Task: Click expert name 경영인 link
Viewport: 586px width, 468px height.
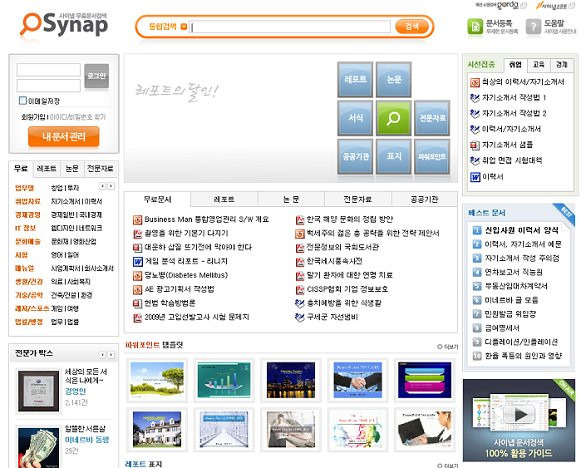Action: coord(75,391)
